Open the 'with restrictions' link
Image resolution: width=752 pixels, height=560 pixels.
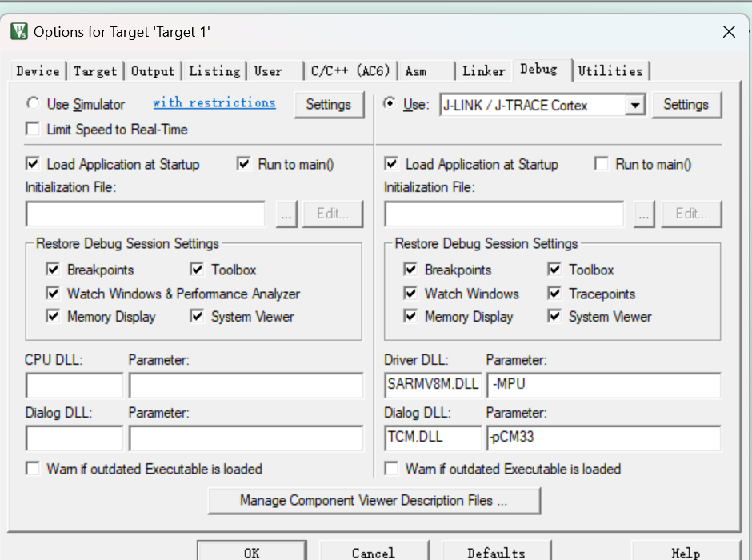pyautogui.click(x=214, y=102)
